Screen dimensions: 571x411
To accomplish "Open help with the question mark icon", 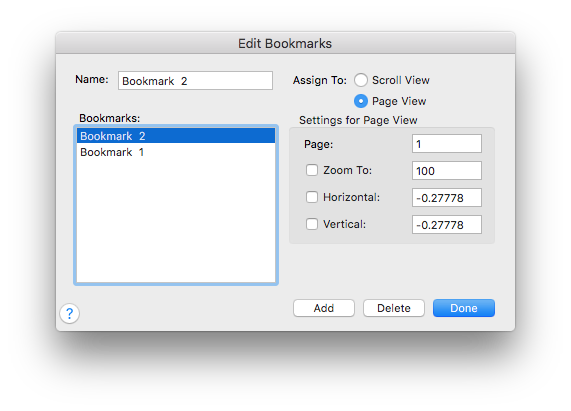I will tap(70, 313).
